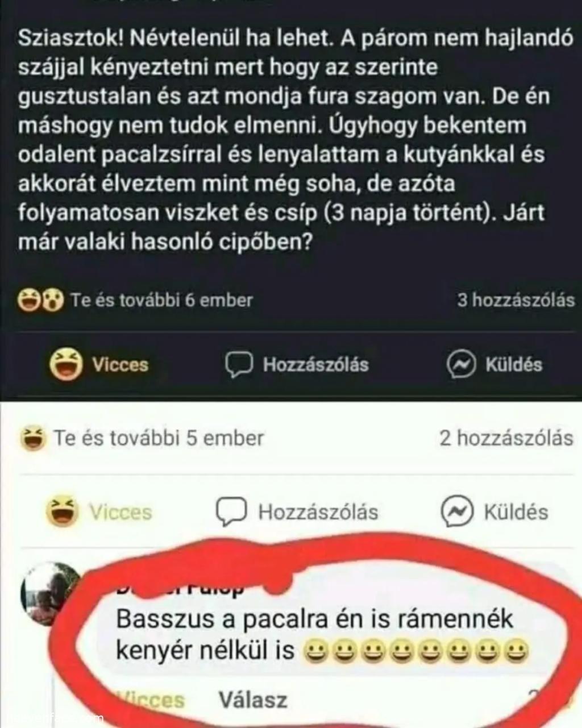
Task: Expand the '2 hozzászólás' comments list
Action: click(506, 438)
